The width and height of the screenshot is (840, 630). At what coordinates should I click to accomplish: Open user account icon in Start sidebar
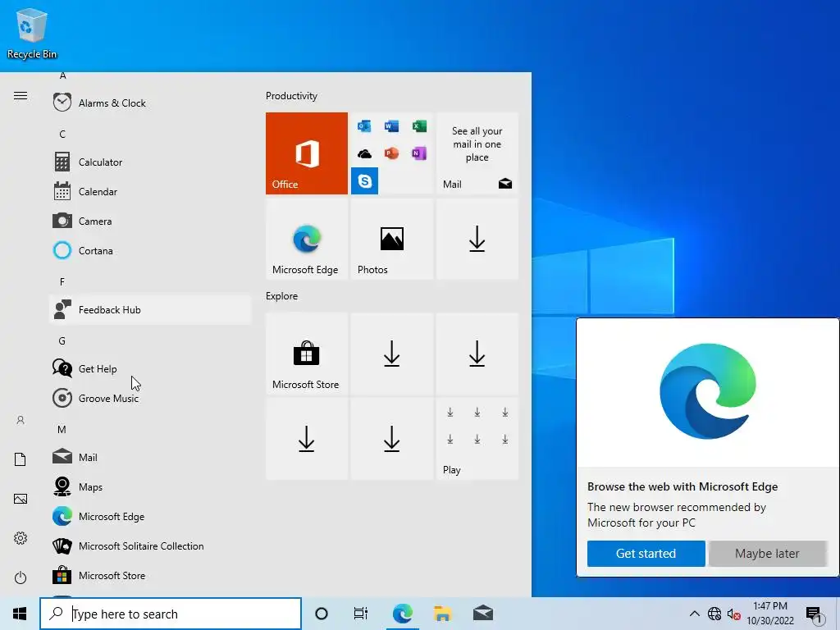pos(21,420)
